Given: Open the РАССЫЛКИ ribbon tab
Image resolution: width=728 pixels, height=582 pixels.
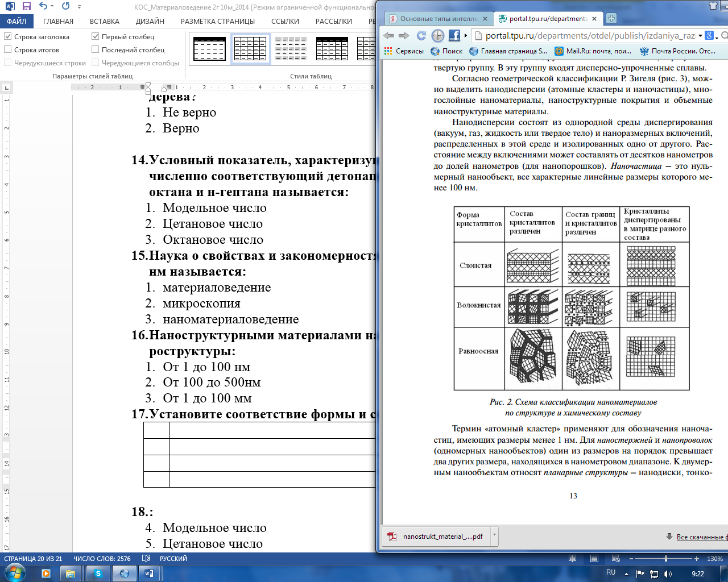Looking at the screenshot, I should [x=334, y=21].
